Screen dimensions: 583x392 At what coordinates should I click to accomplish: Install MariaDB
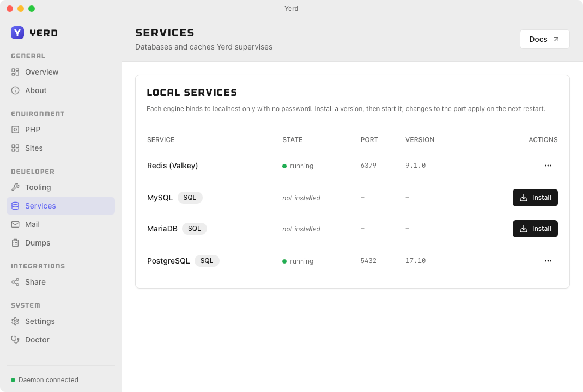click(x=535, y=229)
